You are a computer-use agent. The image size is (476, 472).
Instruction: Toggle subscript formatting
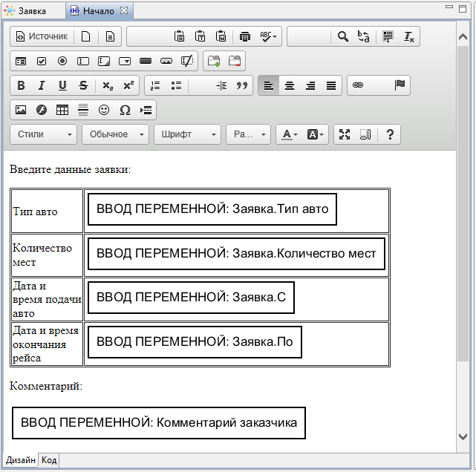pyautogui.click(x=108, y=85)
